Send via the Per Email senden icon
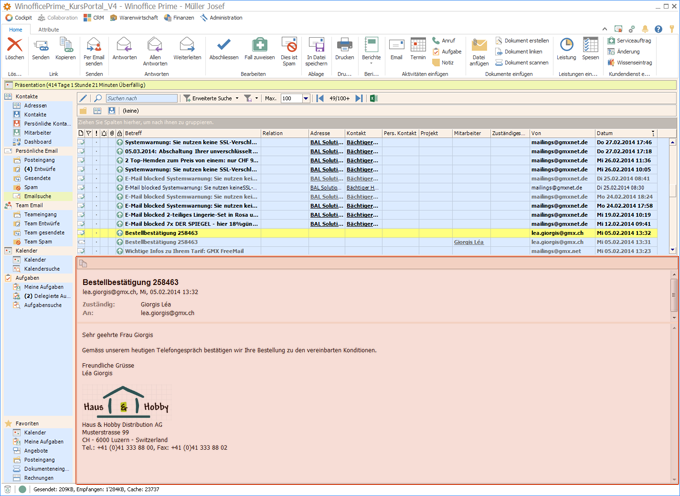This screenshot has width=680, height=496. [94, 45]
